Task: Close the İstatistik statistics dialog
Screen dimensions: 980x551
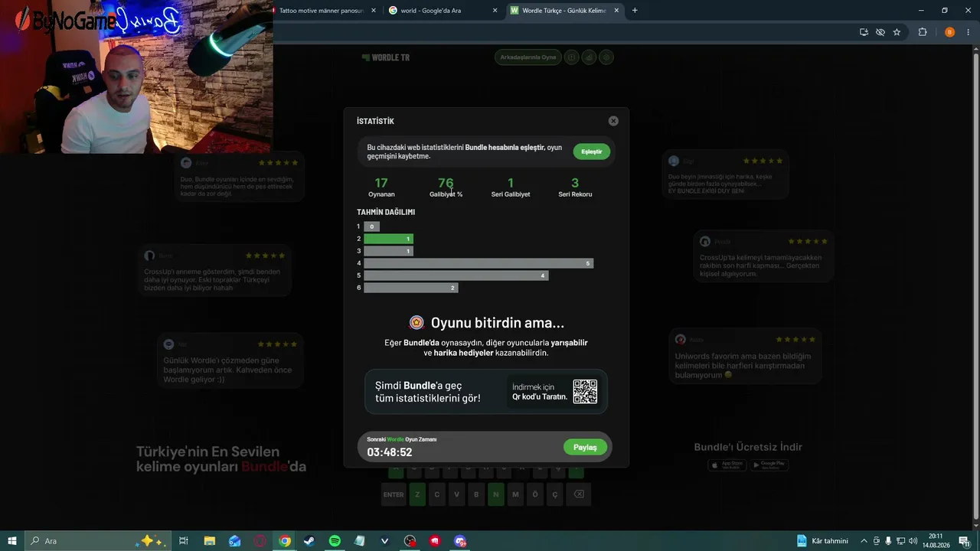Action: click(x=613, y=121)
